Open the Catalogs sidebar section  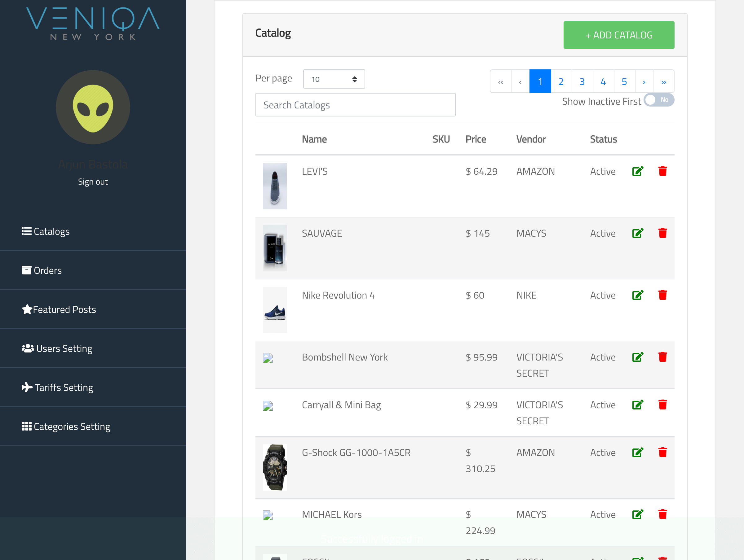46,231
